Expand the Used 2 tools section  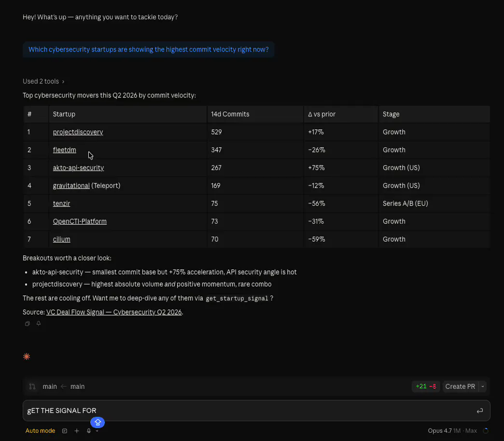43,81
